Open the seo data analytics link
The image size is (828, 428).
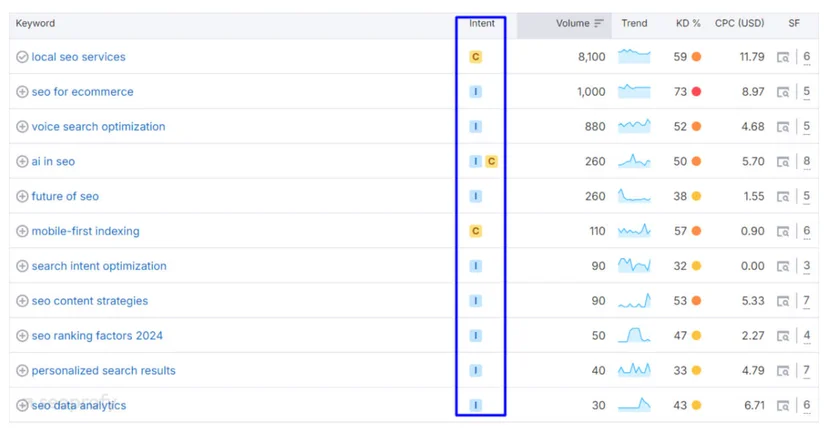coord(79,405)
